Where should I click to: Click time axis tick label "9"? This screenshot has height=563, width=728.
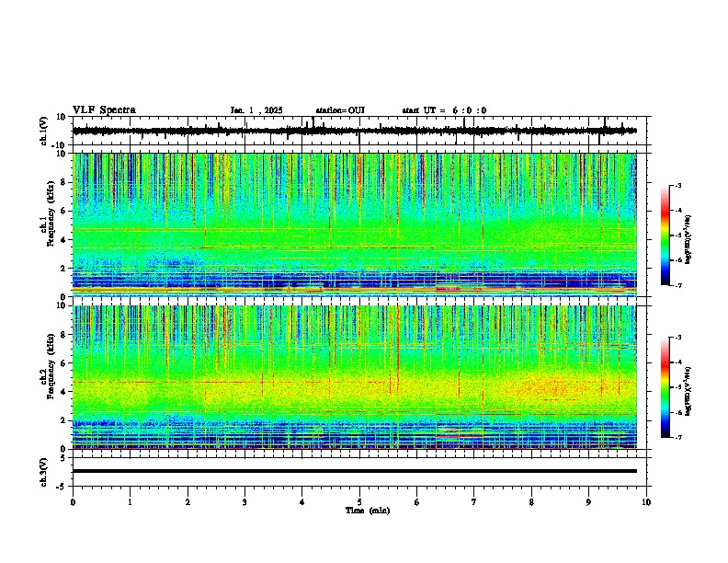pyautogui.click(x=588, y=502)
